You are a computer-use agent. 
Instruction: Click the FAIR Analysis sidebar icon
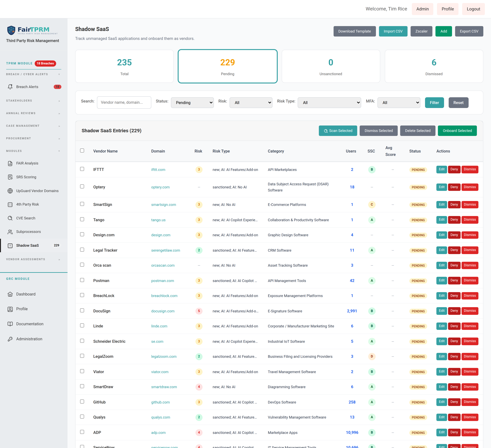[x=10, y=163]
